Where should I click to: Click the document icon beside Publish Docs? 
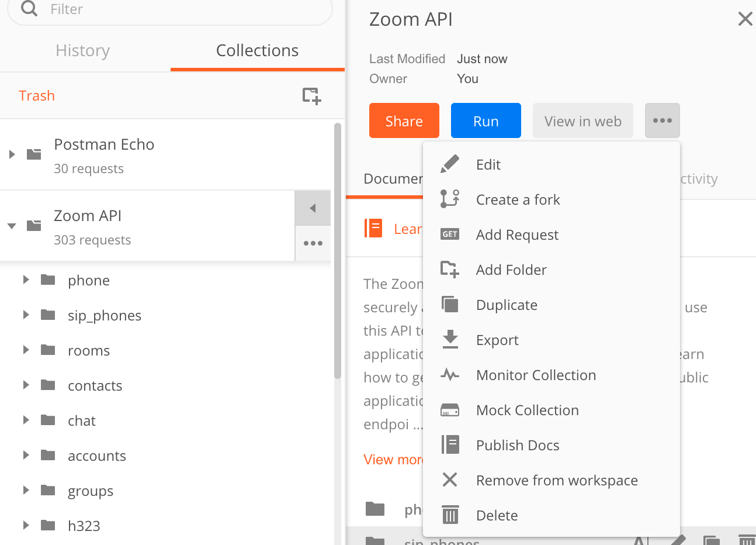tap(450, 445)
